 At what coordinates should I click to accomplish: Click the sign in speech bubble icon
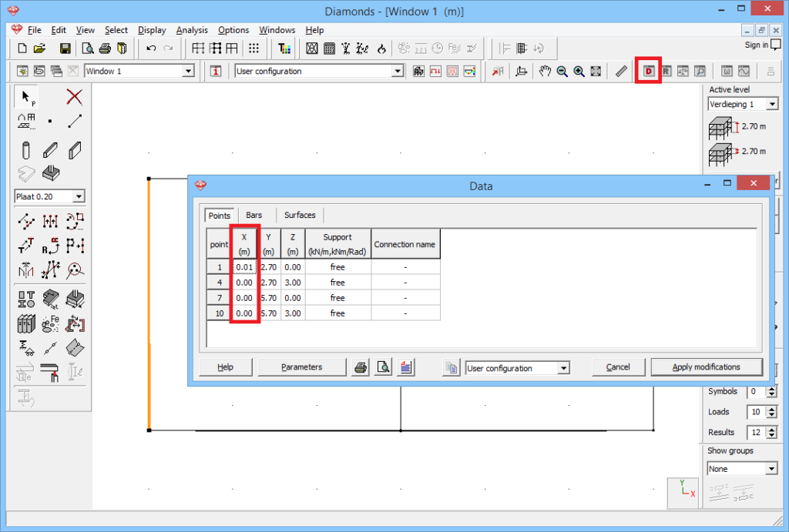tap(776, 45)
